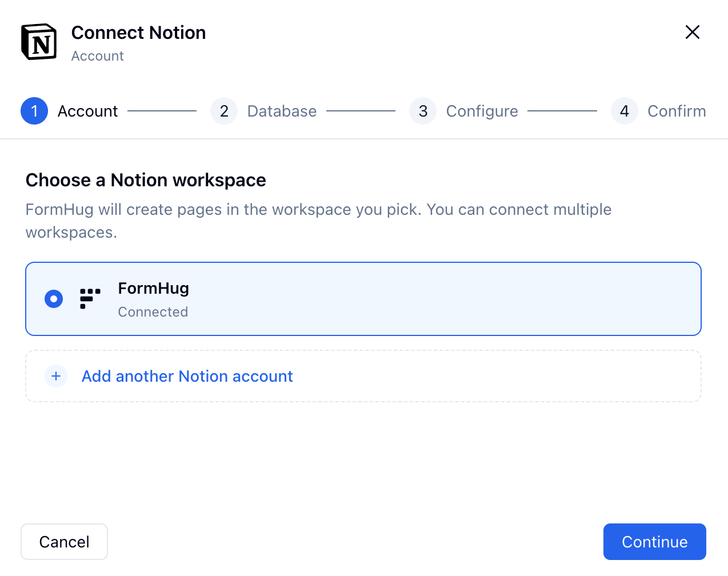The image size is (728, 576).
Task: Click the FormHug workspace name text
Action: pos(153,289)
